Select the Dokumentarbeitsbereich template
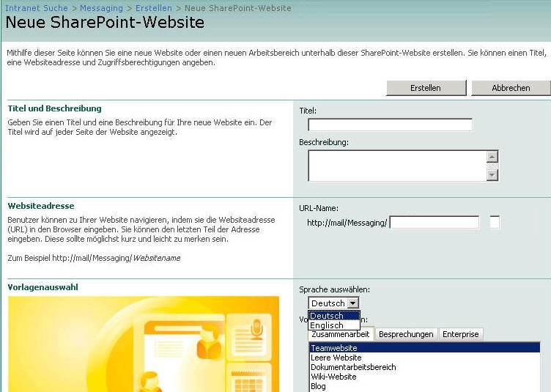551x392 pixels. pos(424,367)
